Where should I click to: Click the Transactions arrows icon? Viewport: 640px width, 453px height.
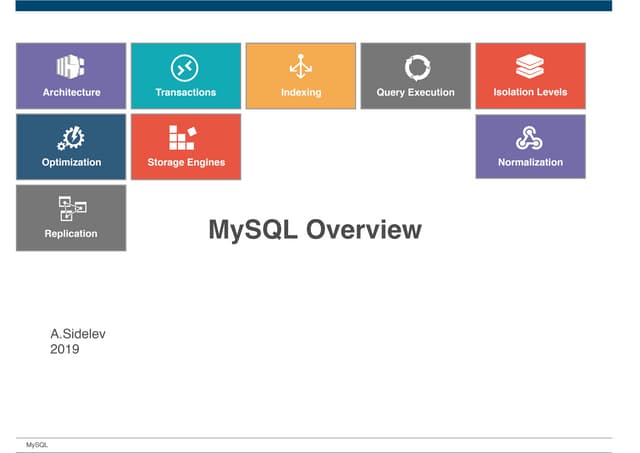pos(185,67)
